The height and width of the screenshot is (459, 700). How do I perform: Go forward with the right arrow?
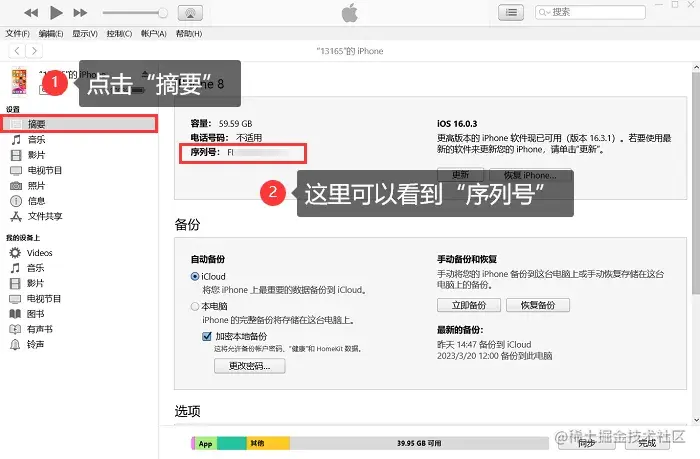coord(34,50)
